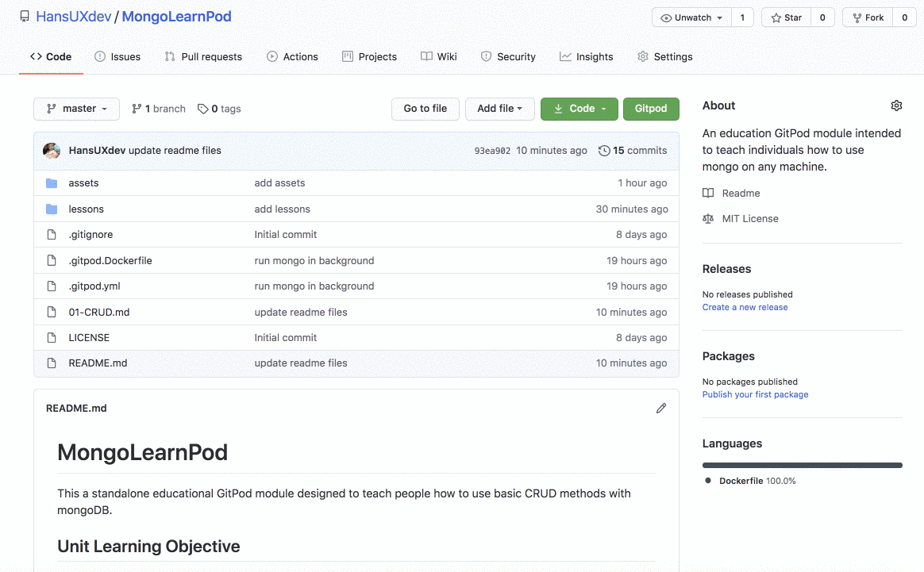
Task: Click the branch icon beside 1 branch
Action: point(137,109)
